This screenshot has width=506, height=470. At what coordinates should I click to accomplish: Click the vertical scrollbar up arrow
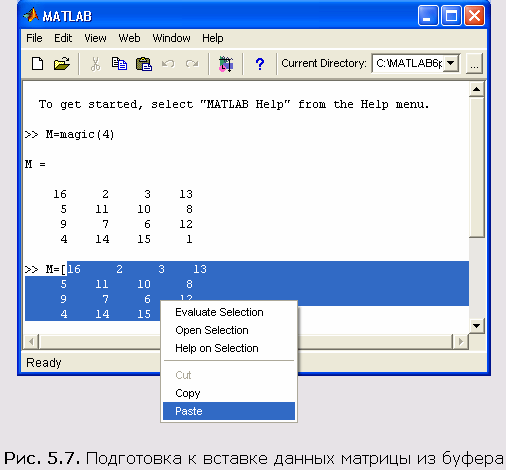click(477, 89)
